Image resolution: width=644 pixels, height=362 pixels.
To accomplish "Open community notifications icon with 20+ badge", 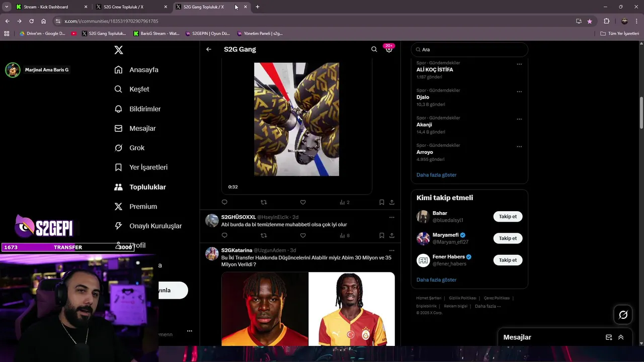I will [389, 49].
